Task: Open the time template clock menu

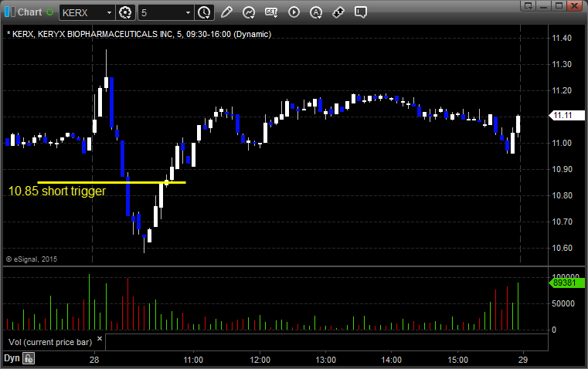Action: (x=204, y=12)
